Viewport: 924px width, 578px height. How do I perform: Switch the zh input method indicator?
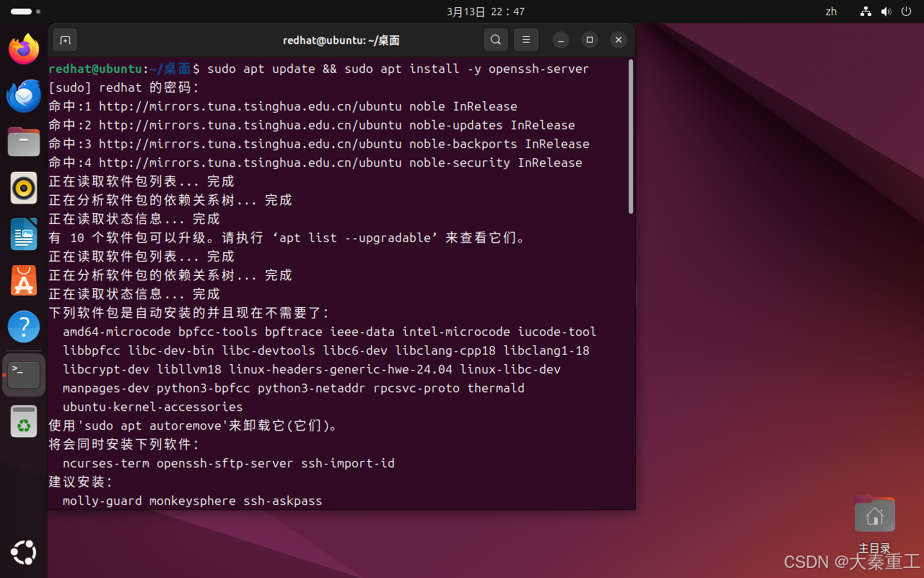pos(831,12)
